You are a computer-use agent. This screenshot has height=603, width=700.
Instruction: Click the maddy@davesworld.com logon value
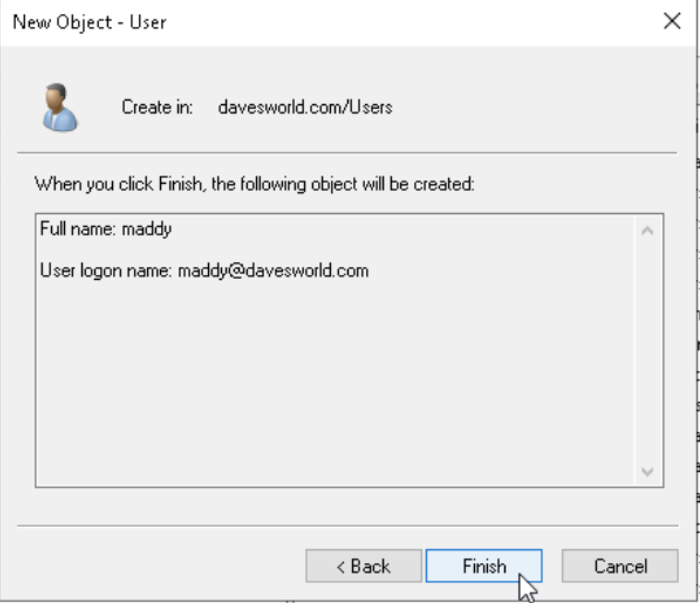[273, 271]
